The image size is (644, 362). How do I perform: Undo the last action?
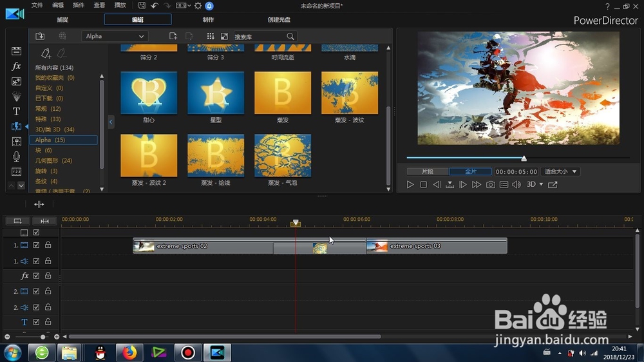[x=155, y=6]
